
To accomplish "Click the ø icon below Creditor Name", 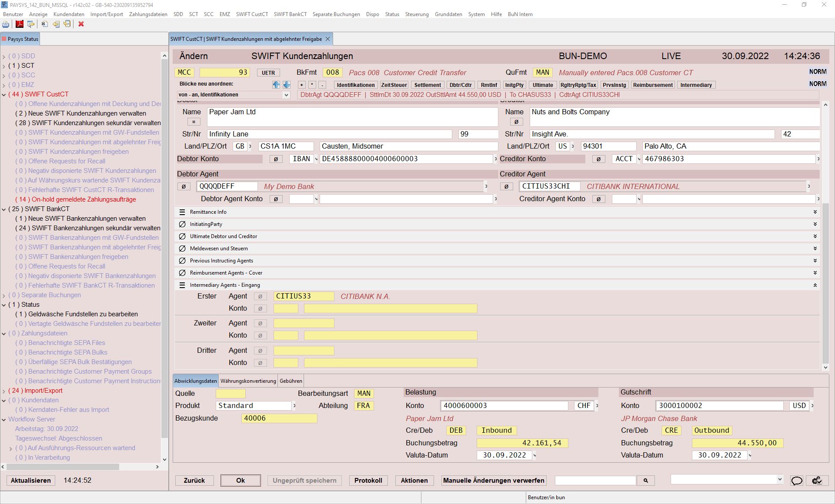I will tap(516, 122).
